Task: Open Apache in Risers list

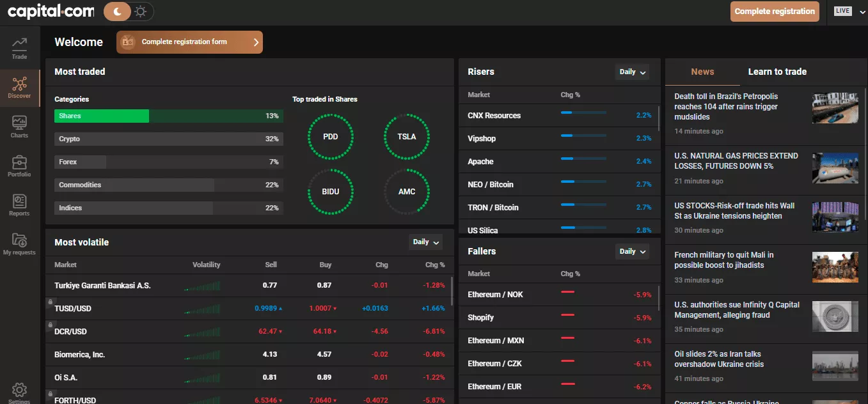Action: coord(560,162)
